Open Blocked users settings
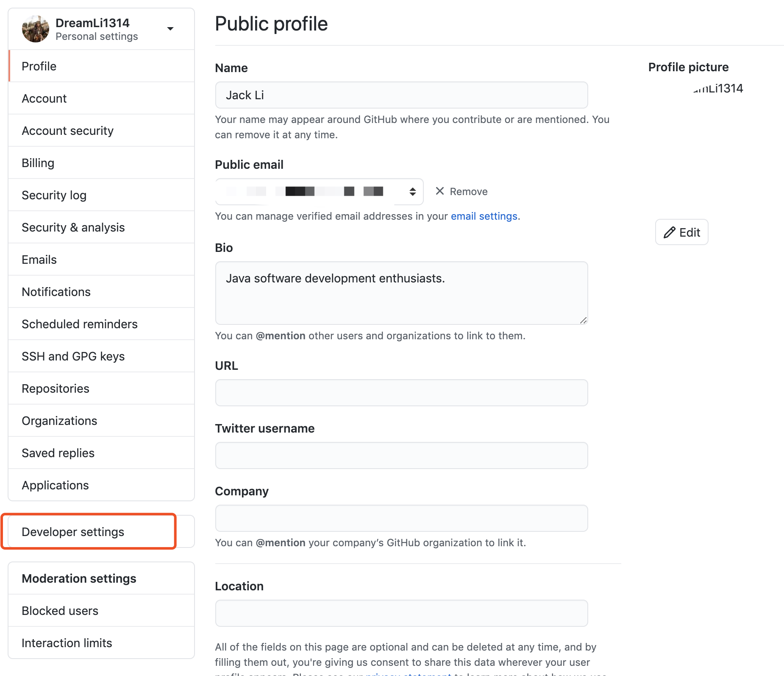This screenshot has width=784, height=676. 60,611
